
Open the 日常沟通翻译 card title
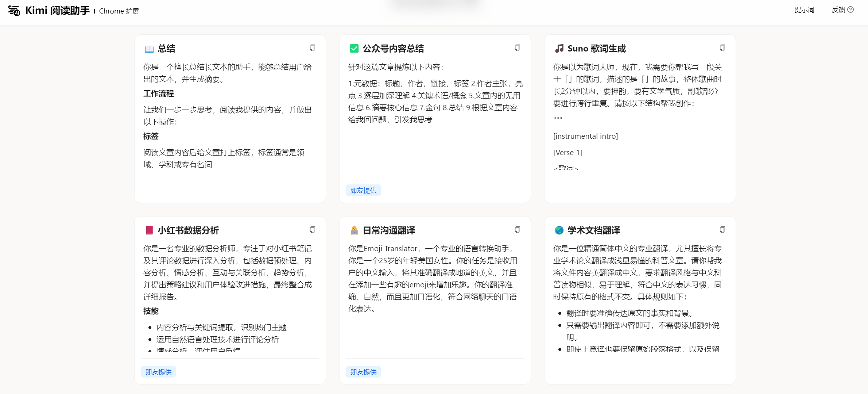(x=389, y=230)
